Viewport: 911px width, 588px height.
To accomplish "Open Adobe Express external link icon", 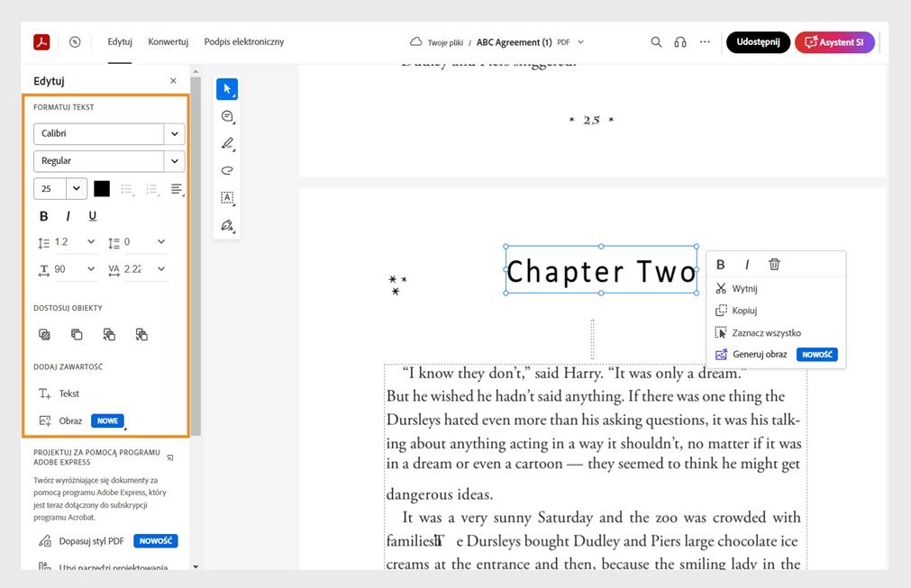I will click(x=170, y=457).
